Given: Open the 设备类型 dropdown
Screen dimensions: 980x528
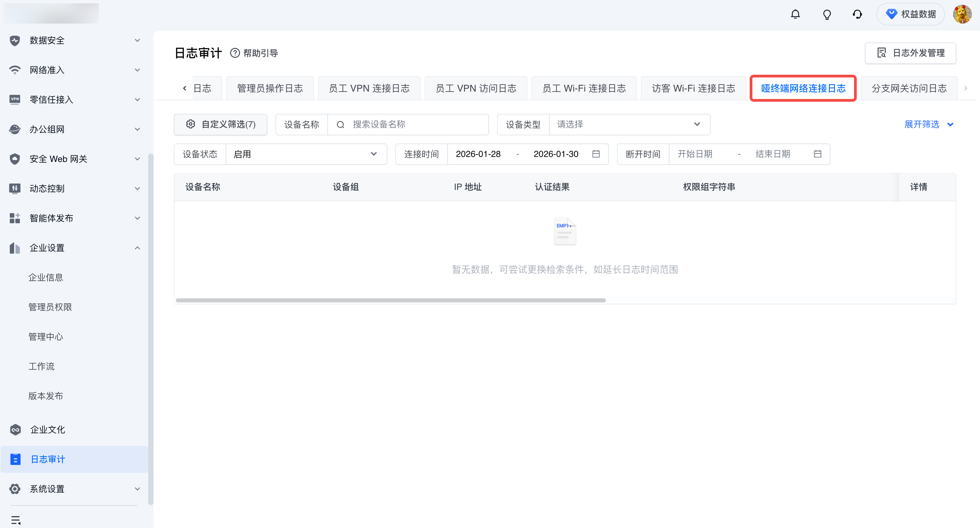Looking at the screenshot, I should 630,124.
